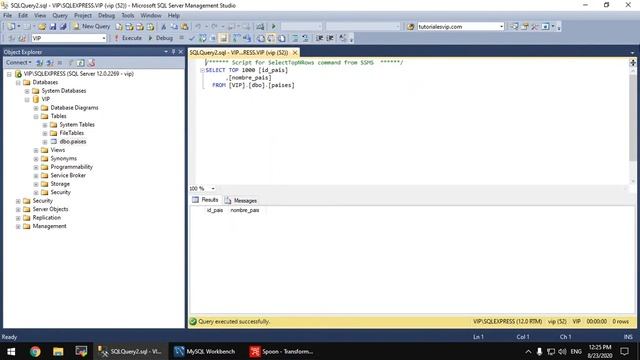Execute the current query
The width and height of the screenshot is (640, 360).
(128, 38)
